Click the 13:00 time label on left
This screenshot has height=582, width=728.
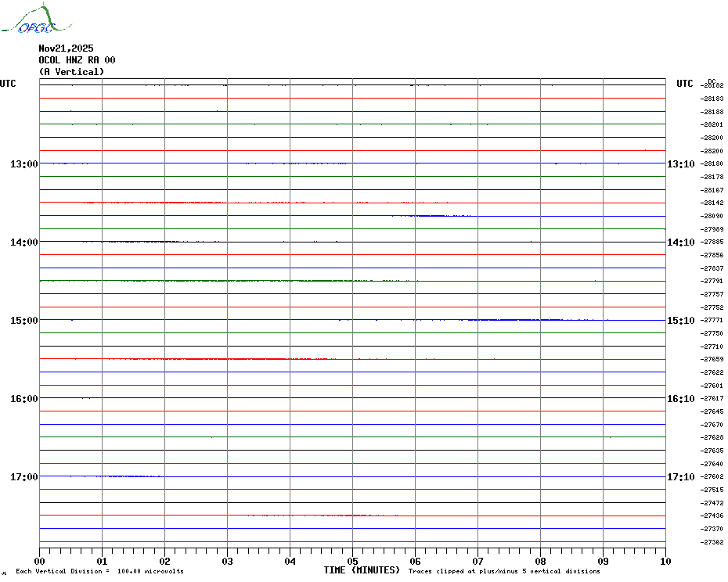pyautogui.click(x=23, y=164)
